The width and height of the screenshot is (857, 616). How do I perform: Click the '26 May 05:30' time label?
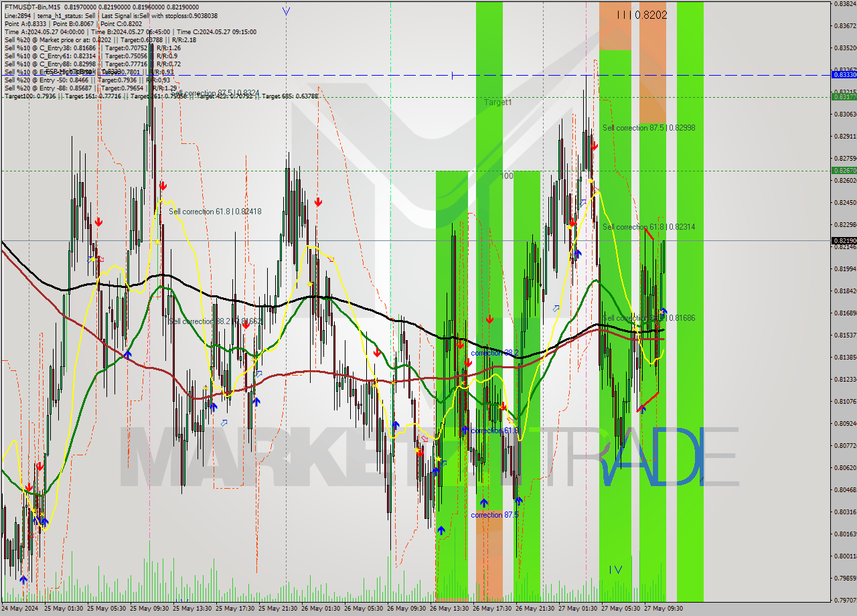(364, 609)
